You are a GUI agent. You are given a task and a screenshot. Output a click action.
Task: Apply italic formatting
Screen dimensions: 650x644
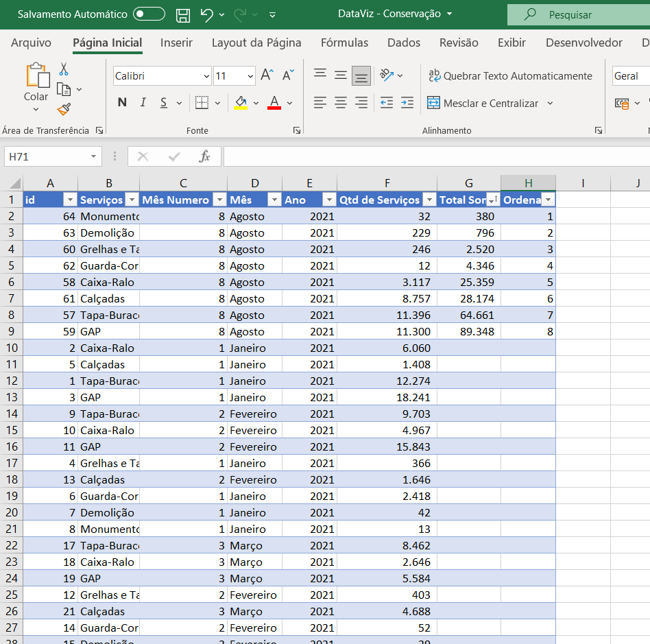143,102
